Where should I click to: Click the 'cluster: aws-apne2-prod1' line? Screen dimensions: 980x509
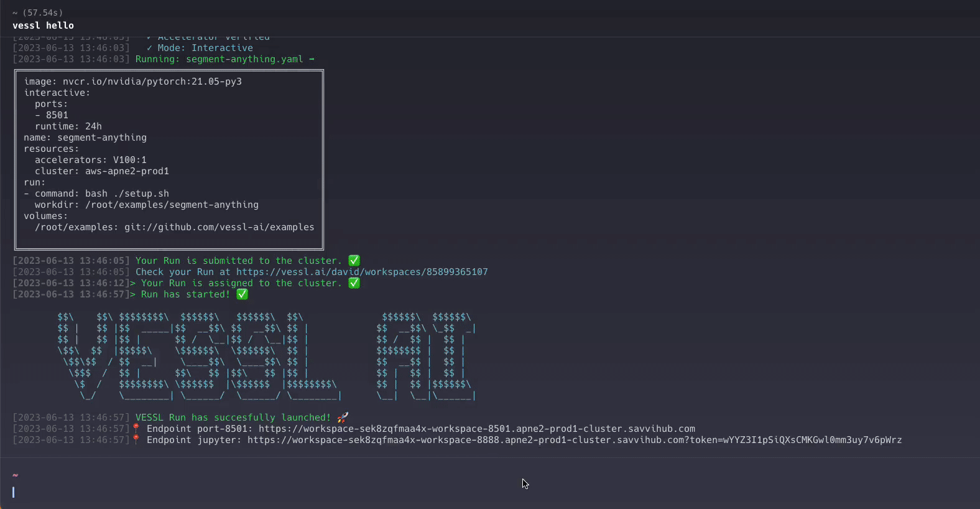coord(102,171)
